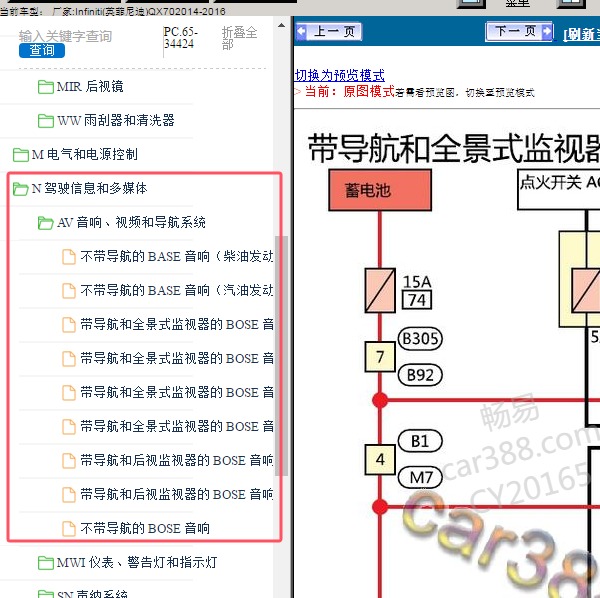This screenshot has width=600, height=598.
Task: Click the diagram title 带导航和全景式监视器
Action: point(454,148)
